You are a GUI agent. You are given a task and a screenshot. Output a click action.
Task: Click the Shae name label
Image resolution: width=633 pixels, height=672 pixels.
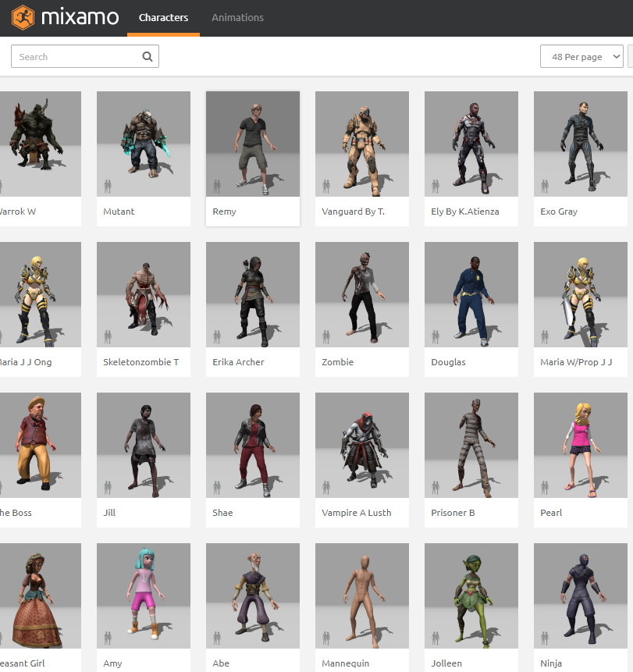[x=223, y=513]
